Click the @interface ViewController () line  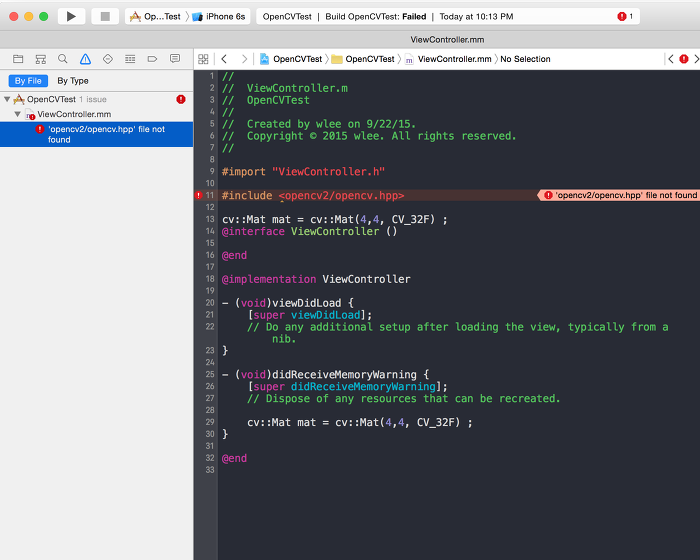click(x=309, y=231)
